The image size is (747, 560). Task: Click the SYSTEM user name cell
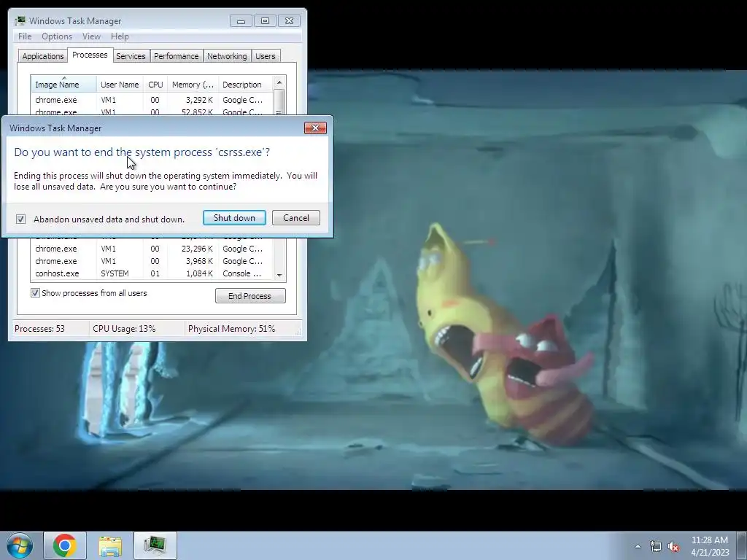coord(115,273)
